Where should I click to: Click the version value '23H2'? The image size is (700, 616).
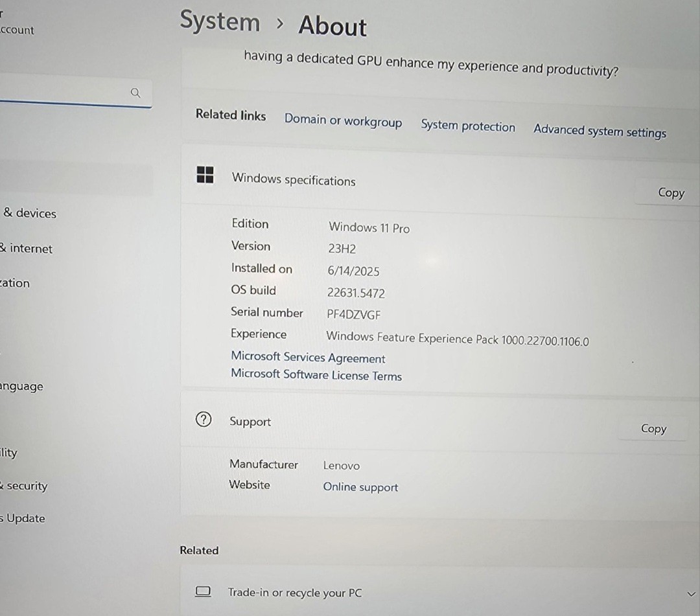click(342, 249)
